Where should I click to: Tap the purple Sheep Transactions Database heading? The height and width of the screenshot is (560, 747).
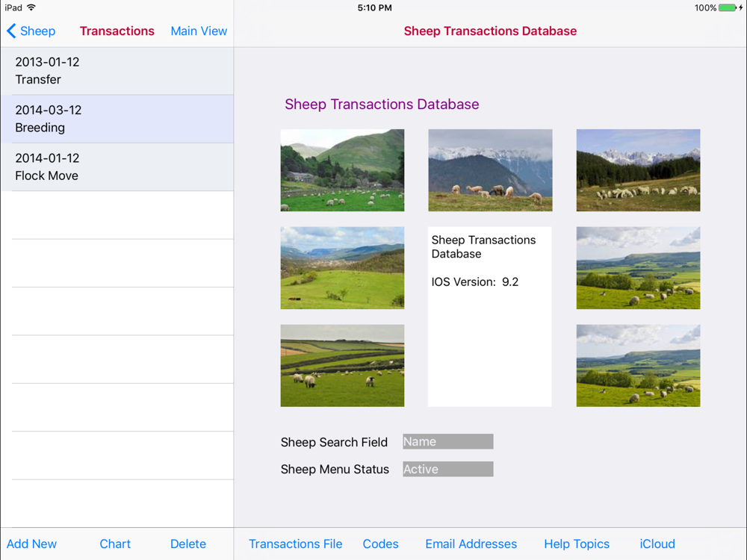point(382,105)
